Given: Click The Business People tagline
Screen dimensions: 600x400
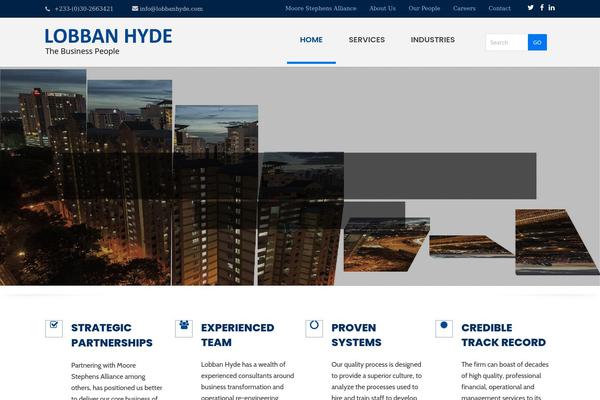Looking at the screenshot, I should coord(82,51).
